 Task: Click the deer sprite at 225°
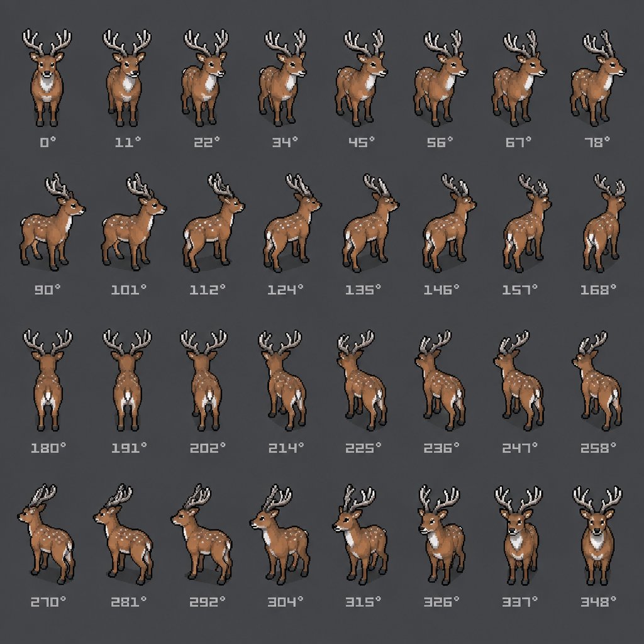pos(362,380)
